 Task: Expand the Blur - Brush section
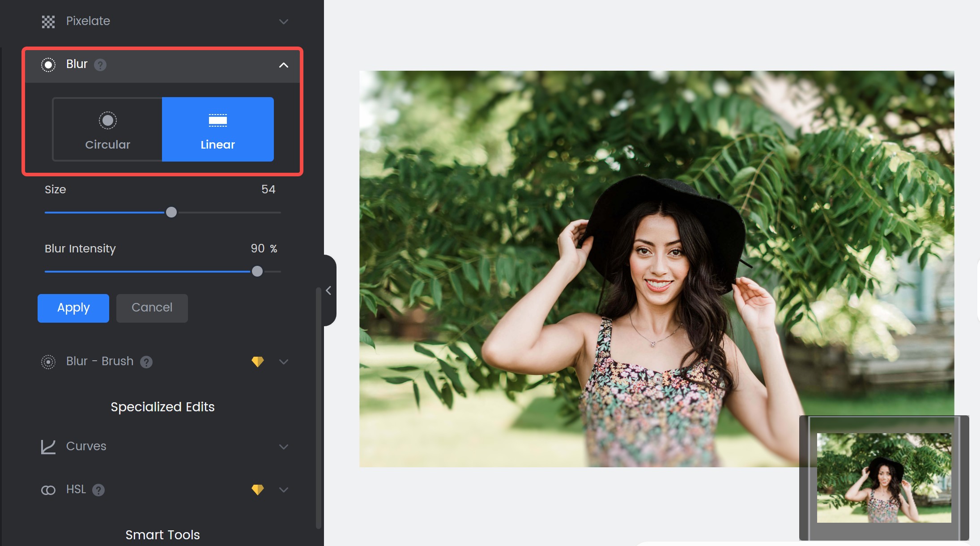[284, 362]
